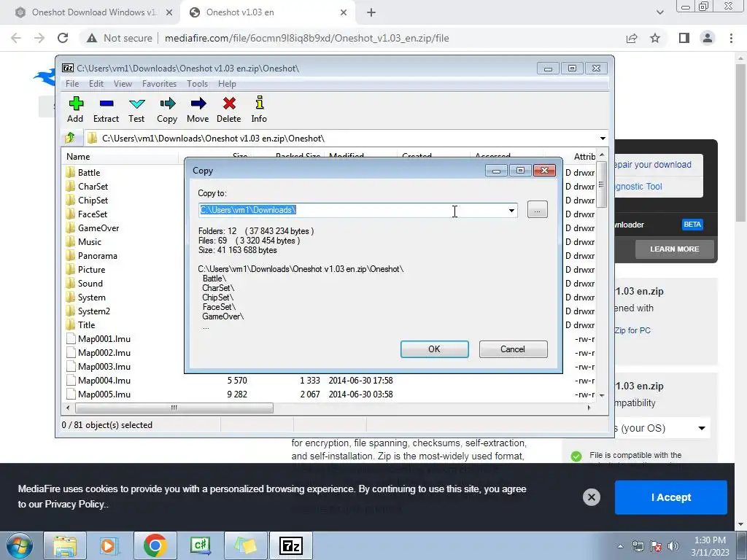
Task: Click LEARN MORE button on MediaFire
Action: (674, 249)
